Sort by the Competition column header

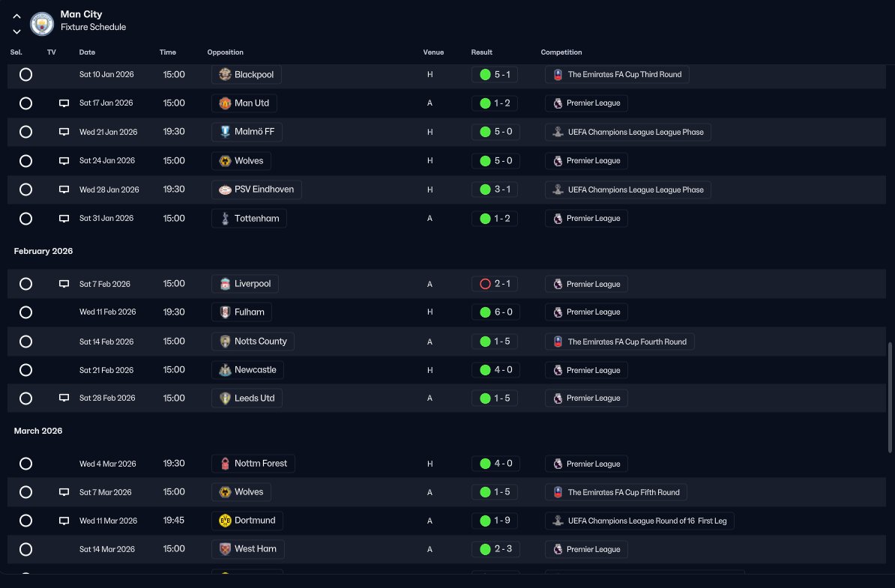pyautogui.click(x=561, y=52)
